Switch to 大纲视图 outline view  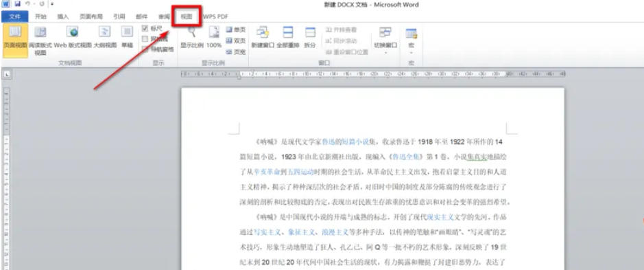tap(105, 38)
